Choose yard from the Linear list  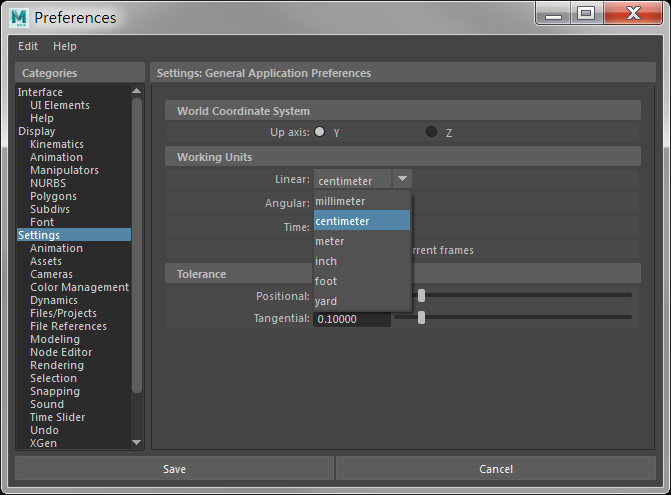tap(362, 301)
